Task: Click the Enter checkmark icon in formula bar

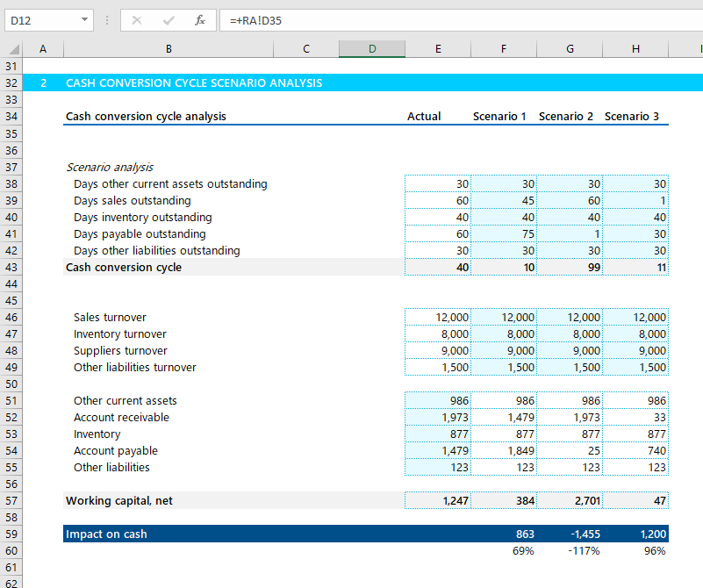Action: pyautogui.click(x=169, y=20)
